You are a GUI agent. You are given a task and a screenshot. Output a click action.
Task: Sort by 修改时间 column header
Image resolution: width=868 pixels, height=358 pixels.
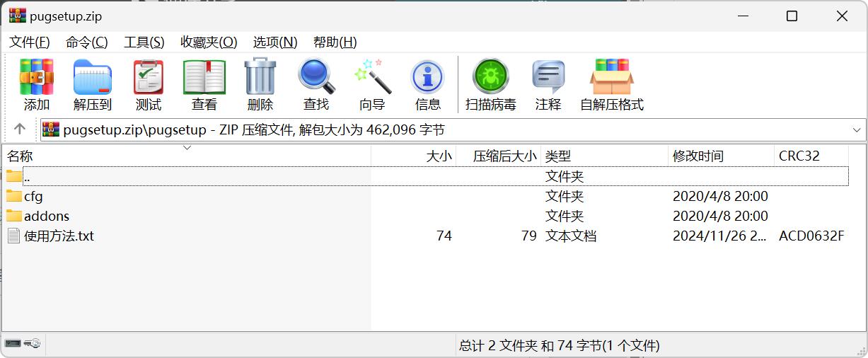[698, 156]
